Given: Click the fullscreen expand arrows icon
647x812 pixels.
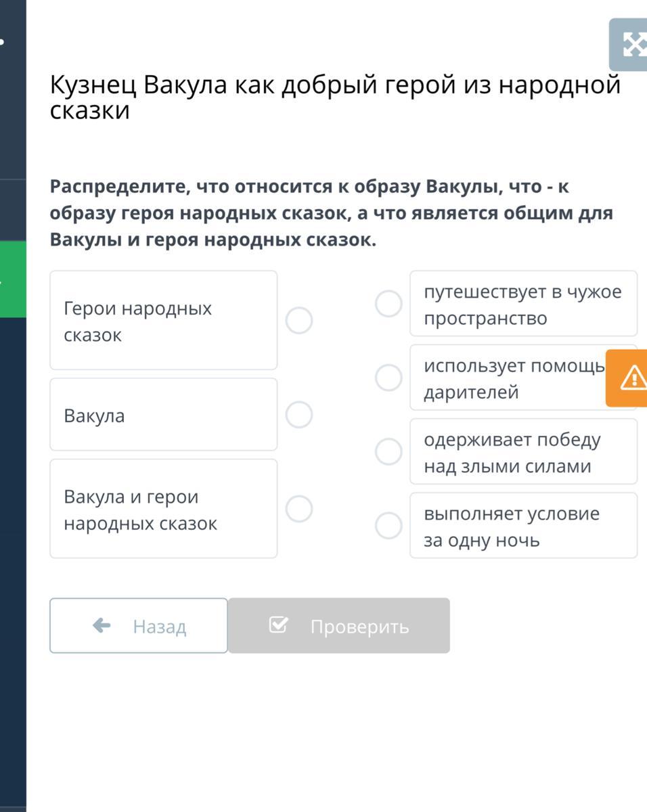Looking at the screenshot, I should click(634, 45).
